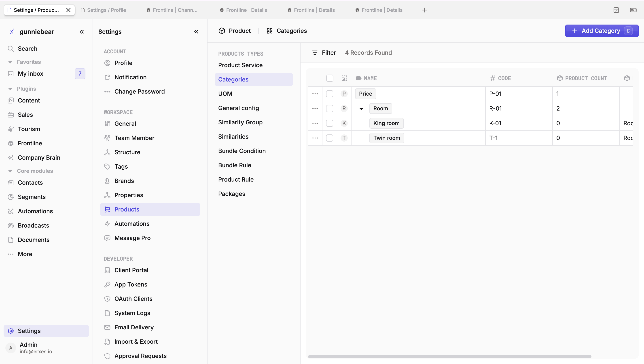Collapse the Plugins section
Screen dimensions: 644x364
[10, 89]
